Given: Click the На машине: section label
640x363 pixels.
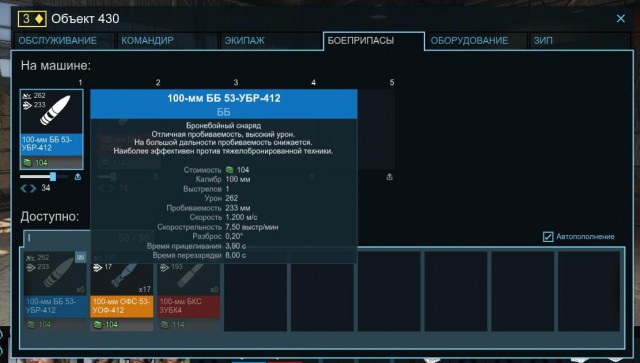Looking at the screenshot, I should pos(56,65).
